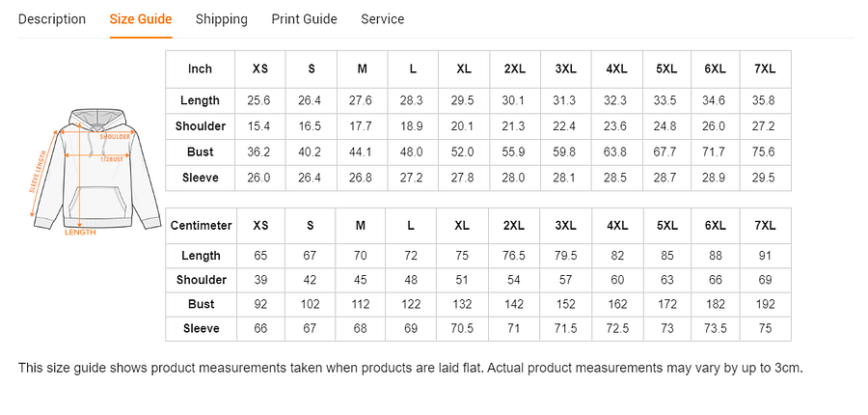Click the 25.6 length value for XS

point(259,100)
